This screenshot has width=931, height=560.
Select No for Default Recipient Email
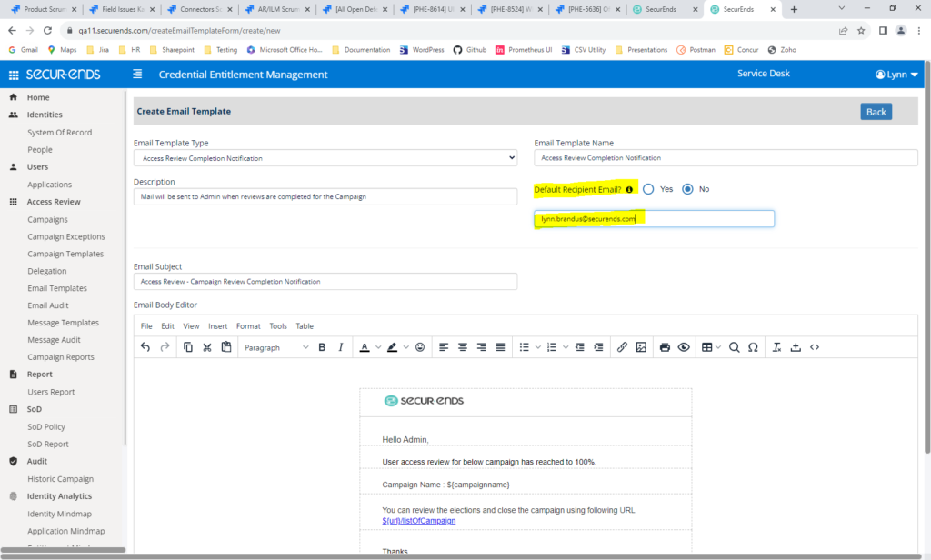pyautogui.click(x=687, y=189)
